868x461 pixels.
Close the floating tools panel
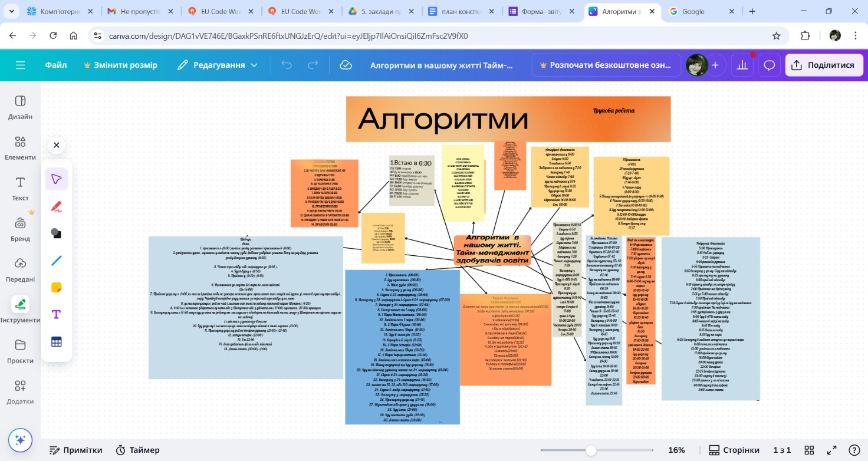(x=56, y=145)
